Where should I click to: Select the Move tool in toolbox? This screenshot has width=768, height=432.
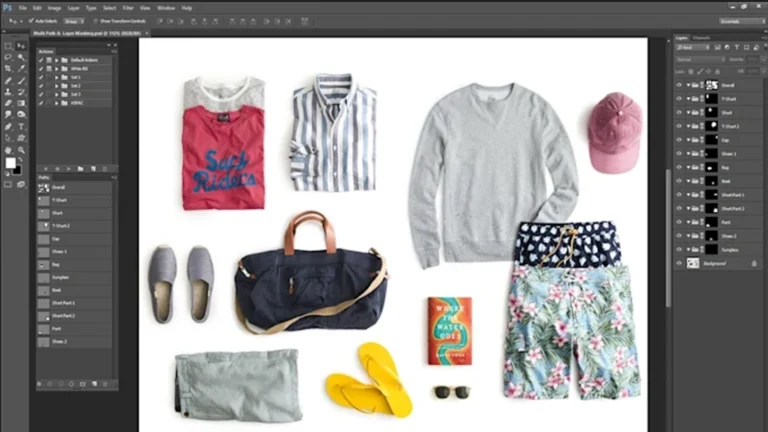[21, 46]
